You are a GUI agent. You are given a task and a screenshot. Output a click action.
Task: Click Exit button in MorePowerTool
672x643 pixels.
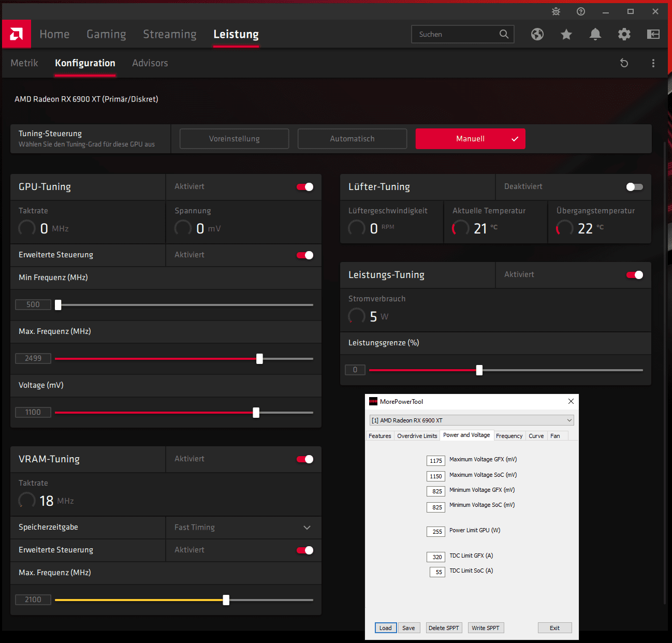click(x=554, y=628)
